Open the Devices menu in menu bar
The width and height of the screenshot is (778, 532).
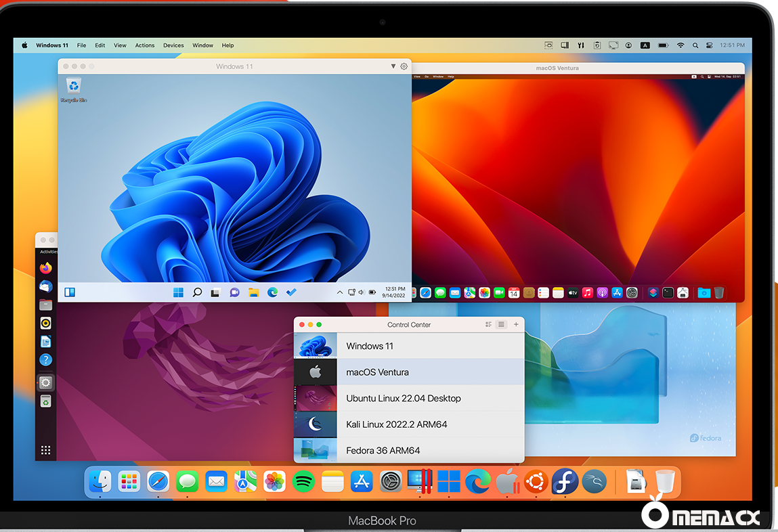point(173,45)
